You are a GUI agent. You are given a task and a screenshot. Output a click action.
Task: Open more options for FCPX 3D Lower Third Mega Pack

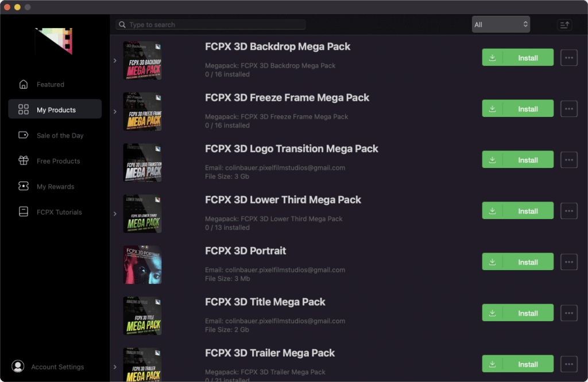coord(569,211)
